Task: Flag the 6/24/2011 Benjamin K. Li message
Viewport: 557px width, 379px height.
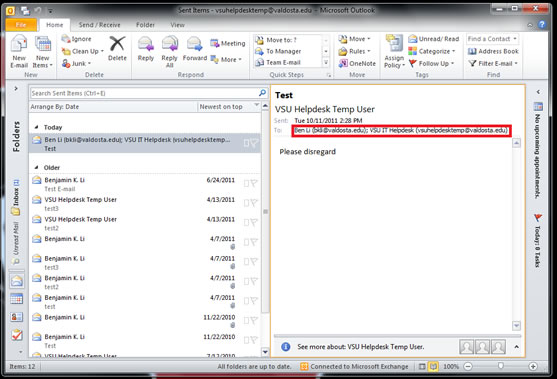Action: tap(254, 183)
